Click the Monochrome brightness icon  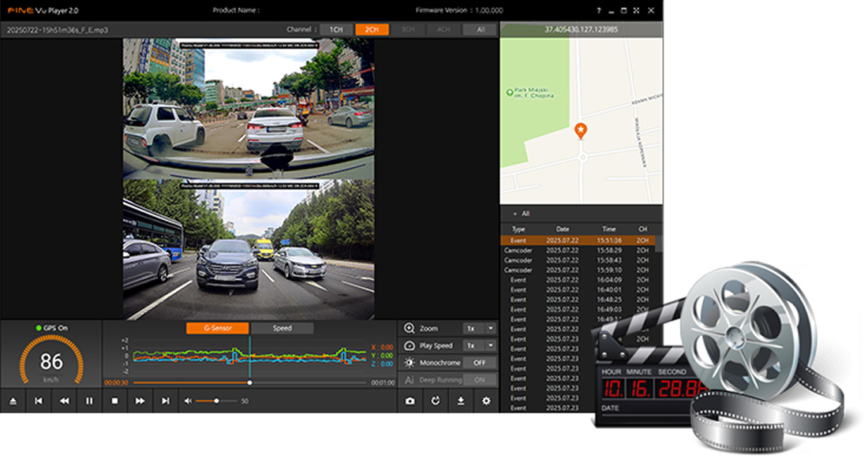[409, 362]
